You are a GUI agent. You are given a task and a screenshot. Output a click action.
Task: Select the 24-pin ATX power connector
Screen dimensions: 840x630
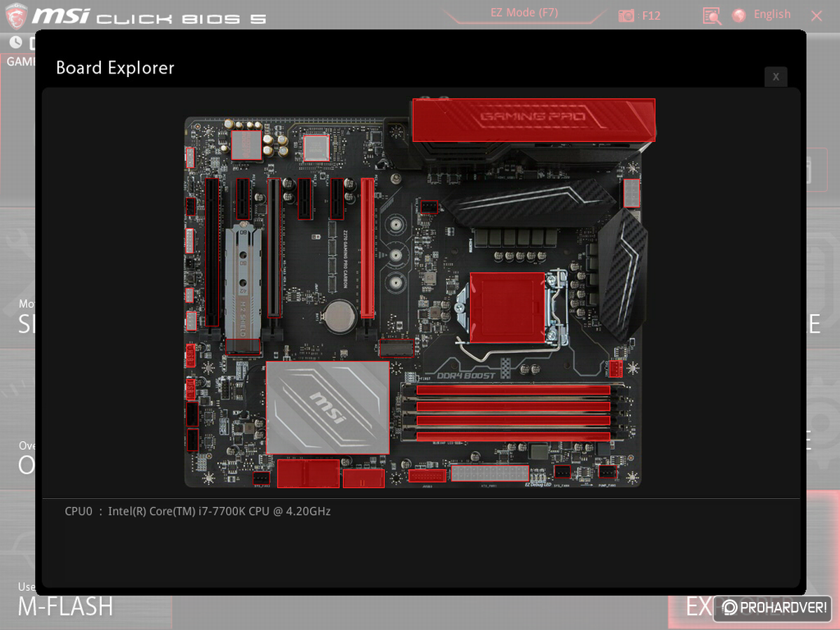490,473
